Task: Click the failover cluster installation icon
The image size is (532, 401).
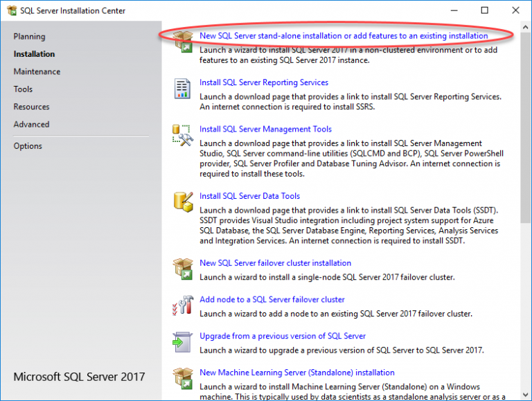Action: coord(183,269)
